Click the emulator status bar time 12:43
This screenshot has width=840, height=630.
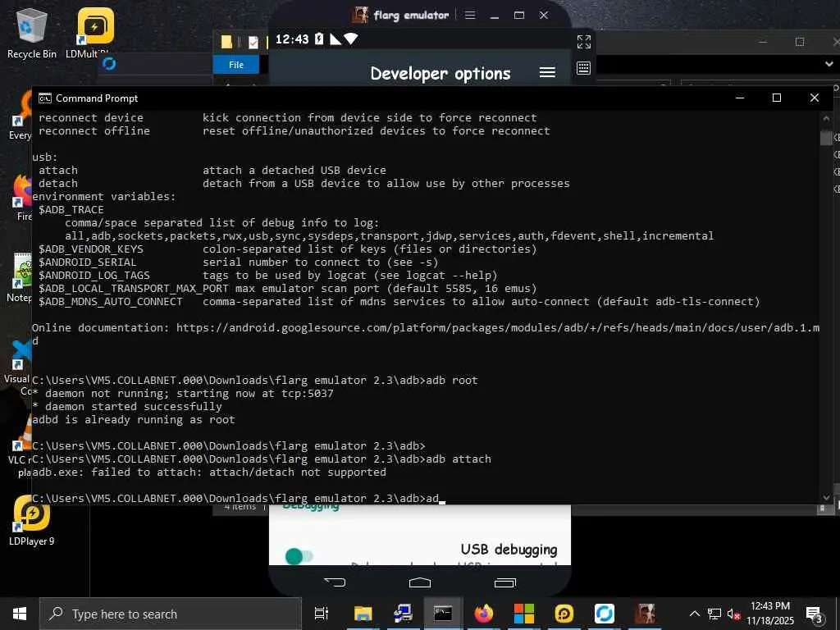tap(292, 39)
